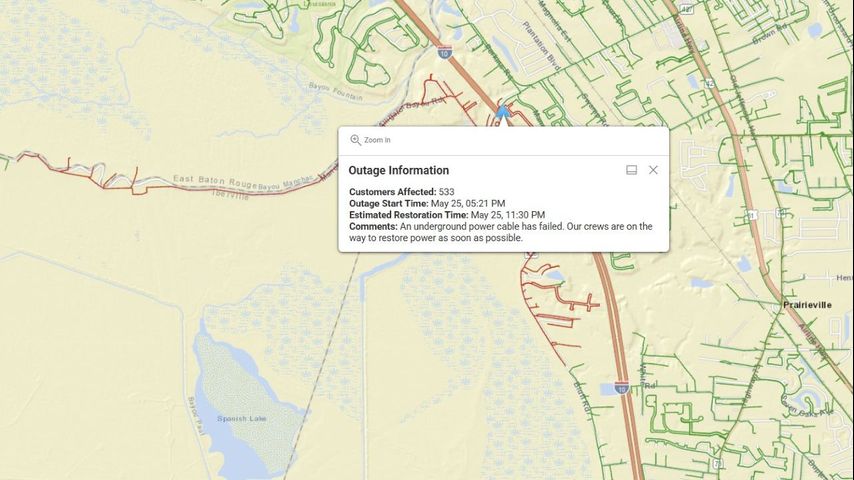Image resolution: width=854 pixels, height=480 pixels.
Task: Click the I-10 shield near White Rd
Action: [x=621, y=387]
